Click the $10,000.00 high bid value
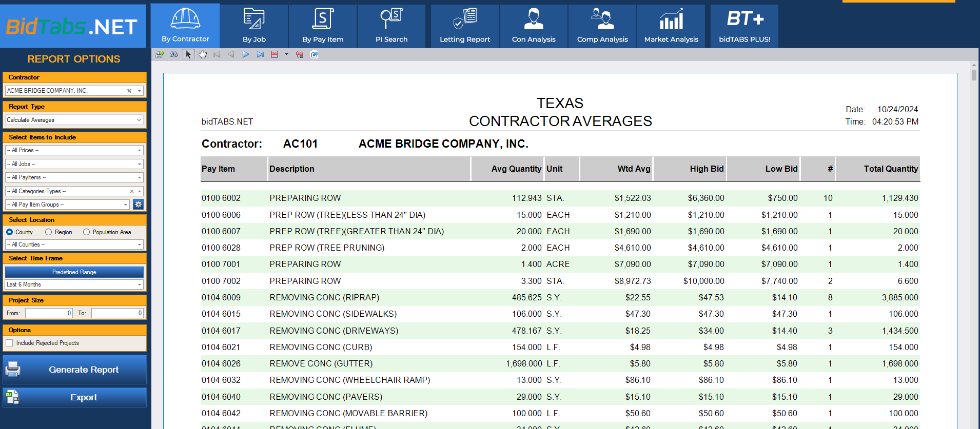The height and width of the screenshot is (429, 980). click(703, 281)
